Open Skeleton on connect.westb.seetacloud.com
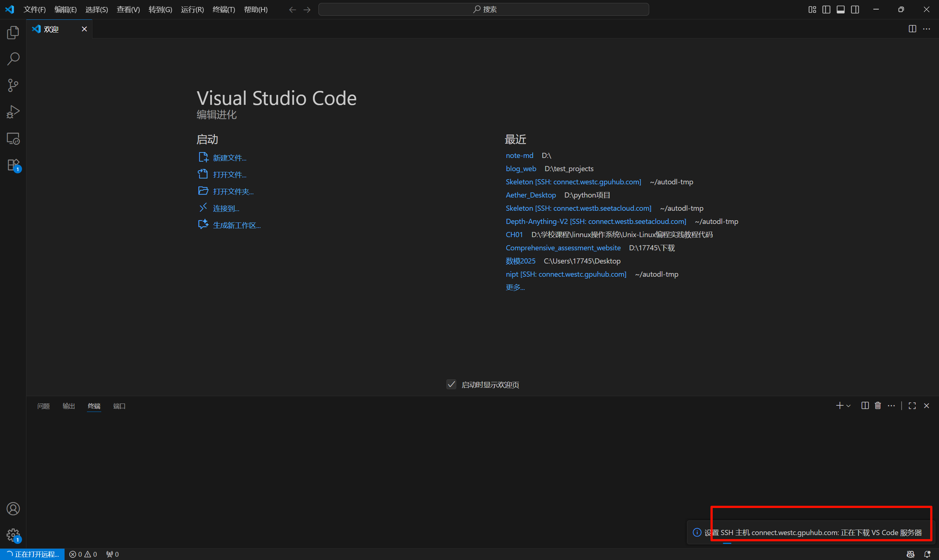The image size is (939, 560). pos(578,208)
